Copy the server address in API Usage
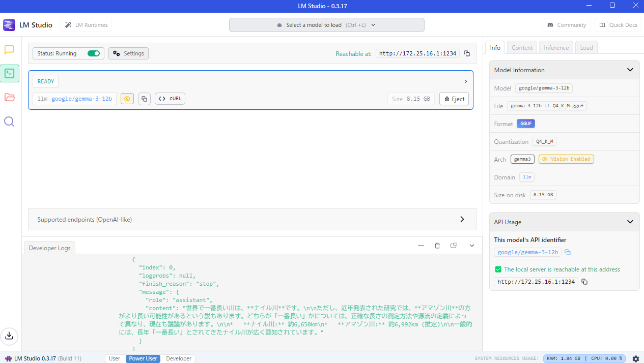 [x=584, y=282]
